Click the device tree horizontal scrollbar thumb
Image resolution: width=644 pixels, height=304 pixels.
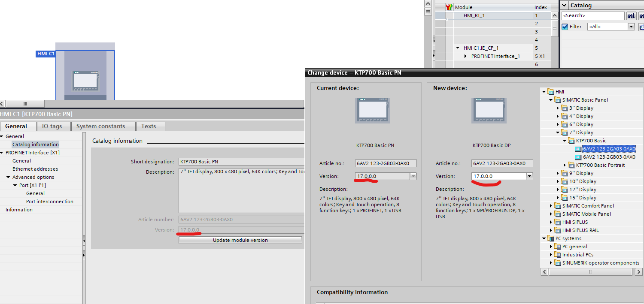pyautogui.click(x=590, y=272)
